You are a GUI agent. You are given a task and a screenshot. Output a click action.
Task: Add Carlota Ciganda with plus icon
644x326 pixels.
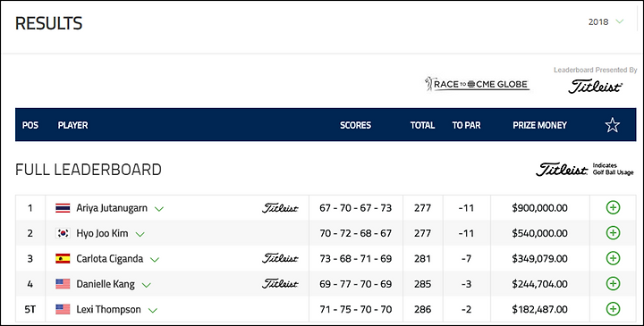[613, 258]
